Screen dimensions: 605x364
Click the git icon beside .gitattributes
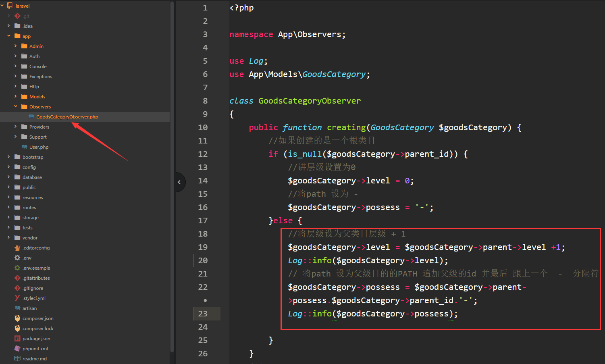tap(17, 278)
